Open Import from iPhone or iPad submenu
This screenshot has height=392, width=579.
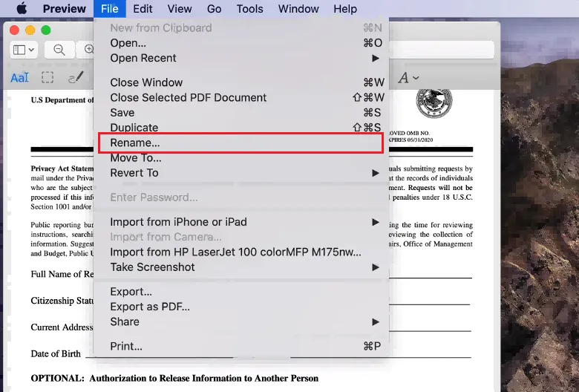[241, 222]
